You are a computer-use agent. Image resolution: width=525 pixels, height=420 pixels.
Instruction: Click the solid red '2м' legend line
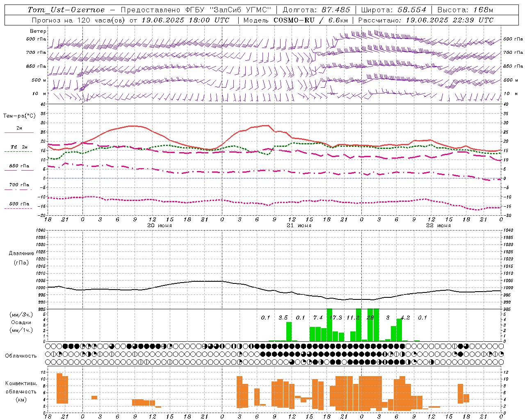pos(19,132)
